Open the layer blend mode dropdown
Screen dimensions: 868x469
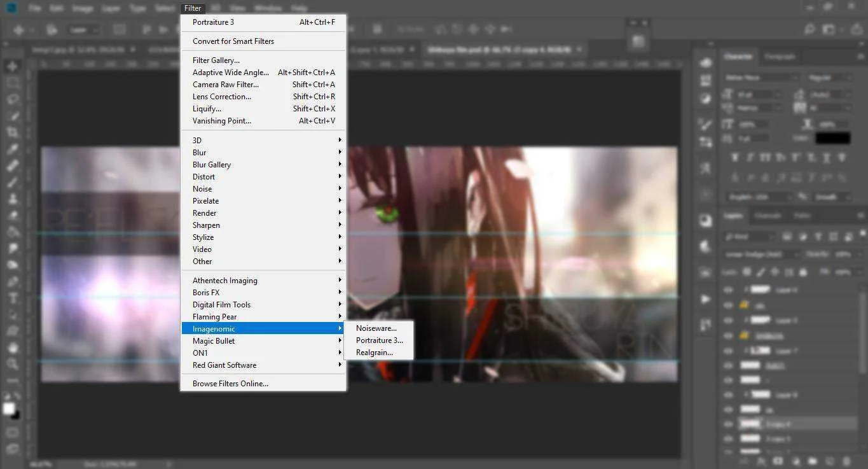click(762, 254)
